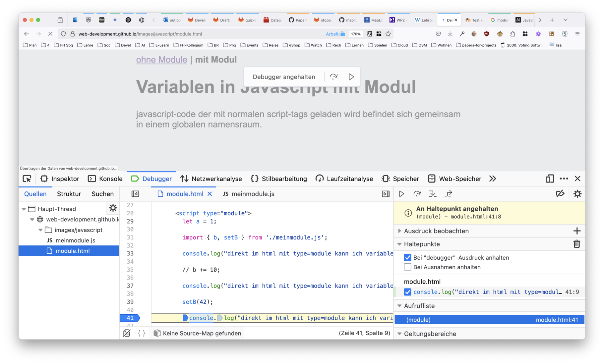Switch to the Konsole tab
Screen dimensions: 604x364
click(x=105, y=179)
